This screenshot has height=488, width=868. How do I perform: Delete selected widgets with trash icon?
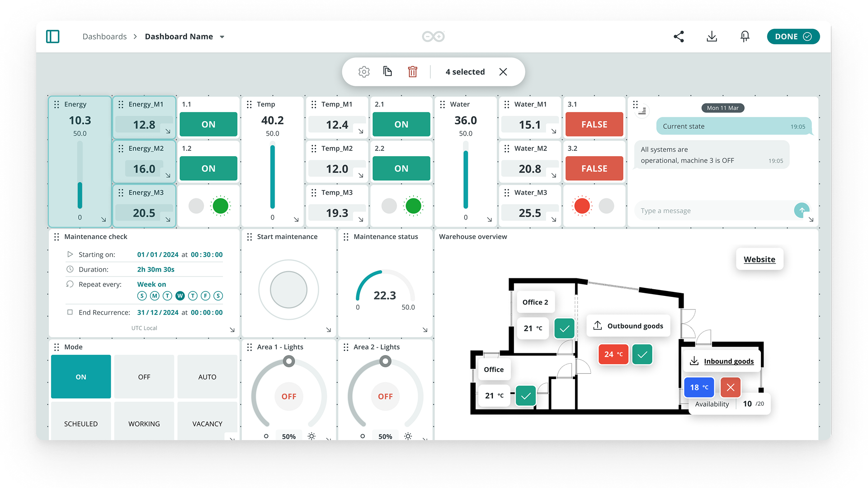pos(412,72)
